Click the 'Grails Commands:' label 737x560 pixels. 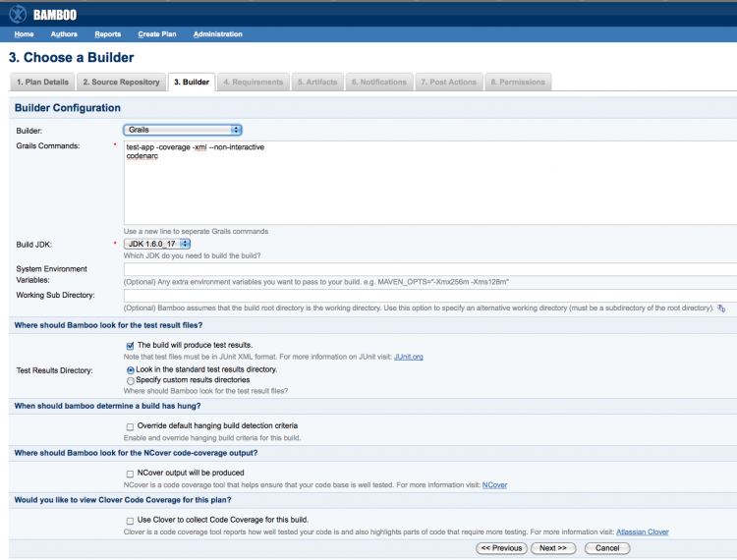tap(48, 146)
